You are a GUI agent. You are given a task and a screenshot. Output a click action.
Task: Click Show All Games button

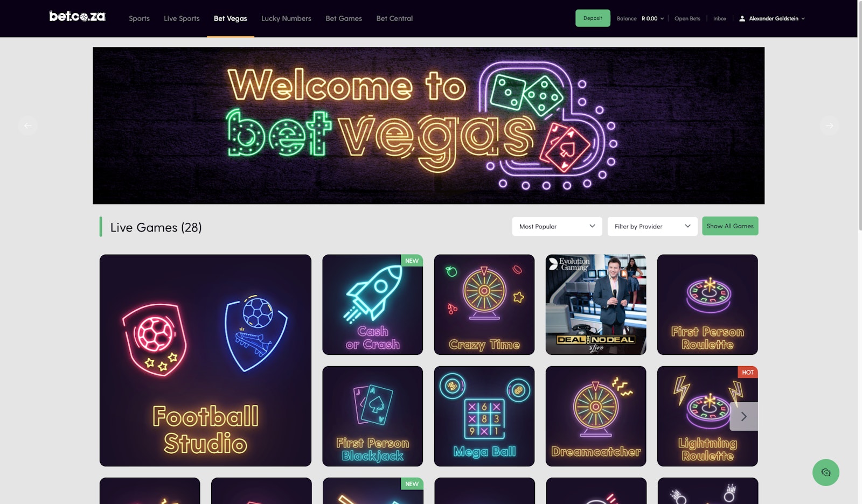(730, 226)
